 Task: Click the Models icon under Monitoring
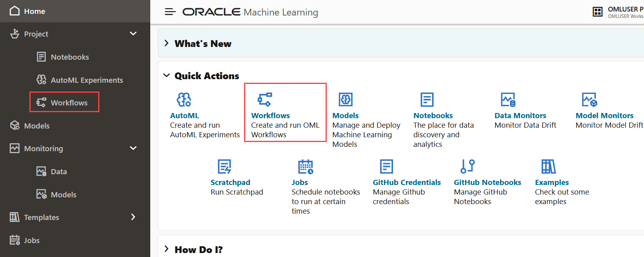pyautogui.click(x=41, y=194)
